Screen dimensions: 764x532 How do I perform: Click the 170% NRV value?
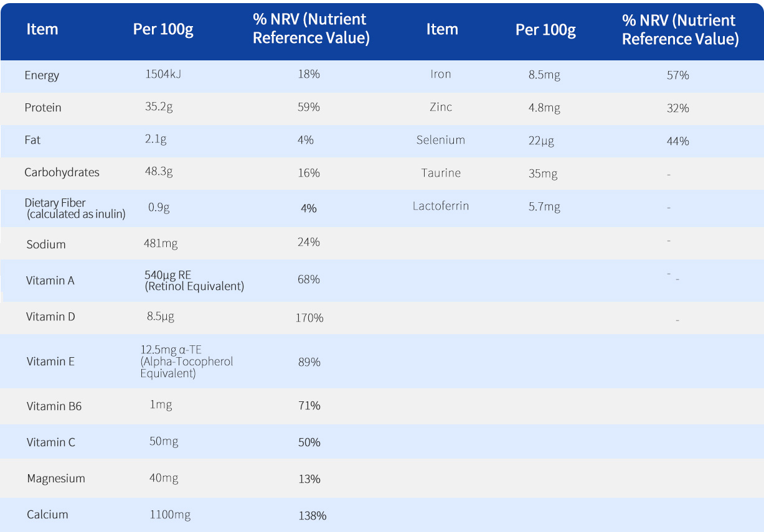pyautogui.click(x=309, y=318)
